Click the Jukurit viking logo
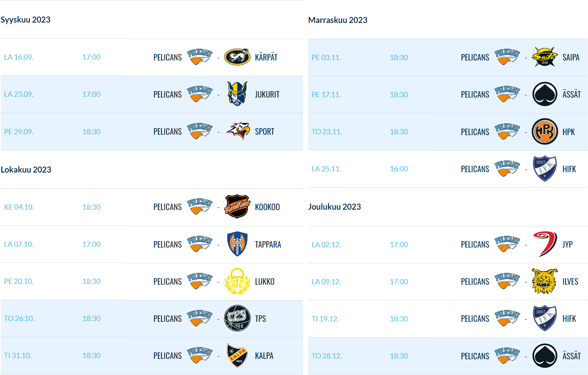Screen dimensions: 588x375 pos(237,94)
